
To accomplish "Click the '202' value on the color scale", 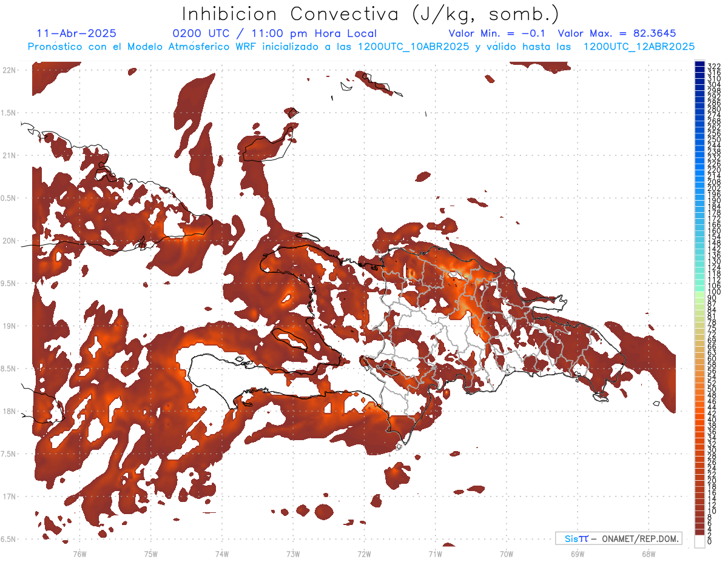I will coord(714,188).
